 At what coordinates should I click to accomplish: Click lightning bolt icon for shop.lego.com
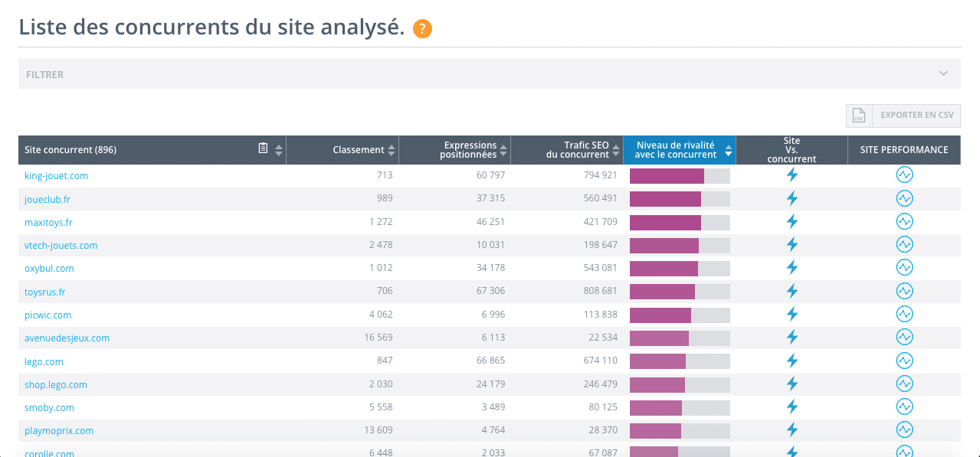792,384
